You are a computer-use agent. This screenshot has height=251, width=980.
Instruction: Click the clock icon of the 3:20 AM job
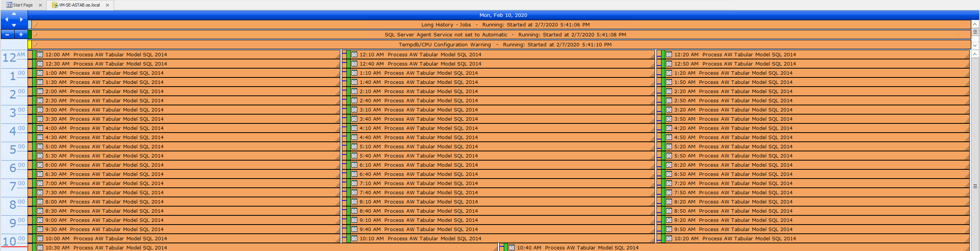(x=669, y=110)
